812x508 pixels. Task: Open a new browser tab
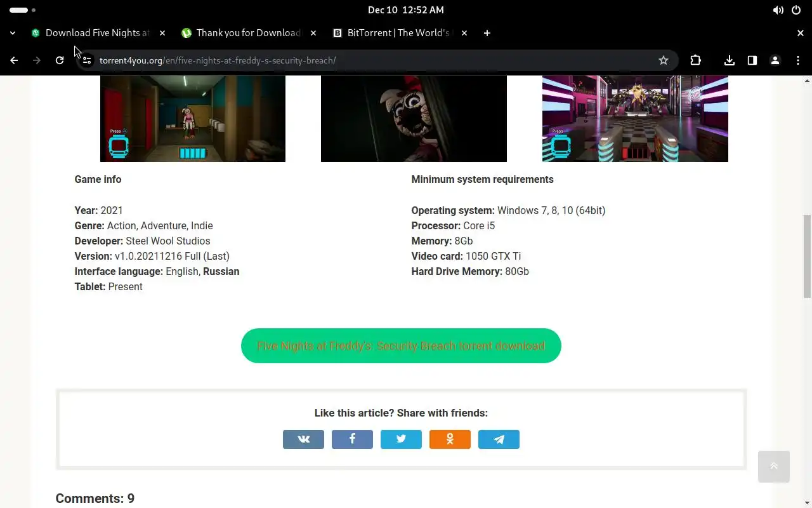pos(487,33)
